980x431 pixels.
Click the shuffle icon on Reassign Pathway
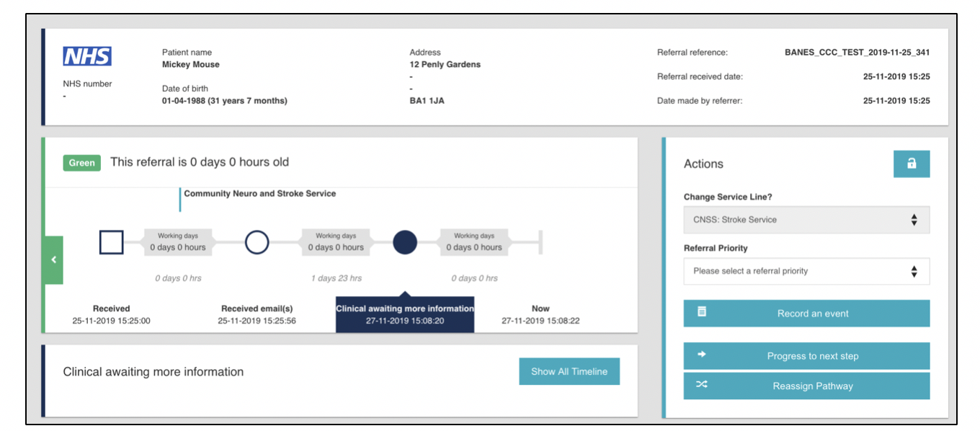coord(702,385)
